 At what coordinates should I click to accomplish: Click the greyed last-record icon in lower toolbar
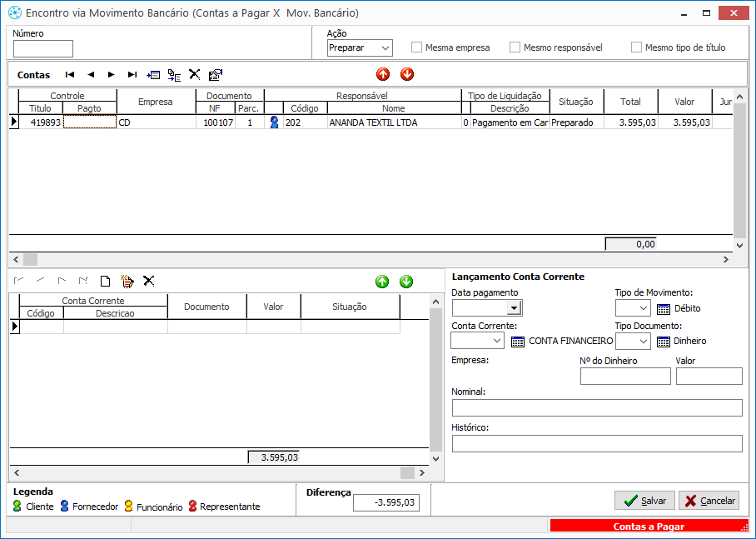[x=83, y=281]
